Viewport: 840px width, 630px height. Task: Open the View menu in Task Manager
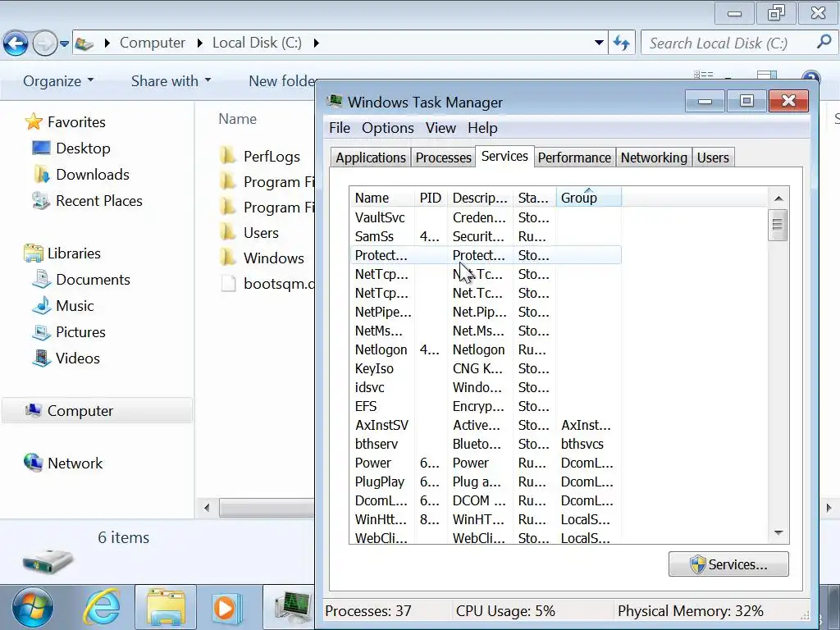pos(441,128)
